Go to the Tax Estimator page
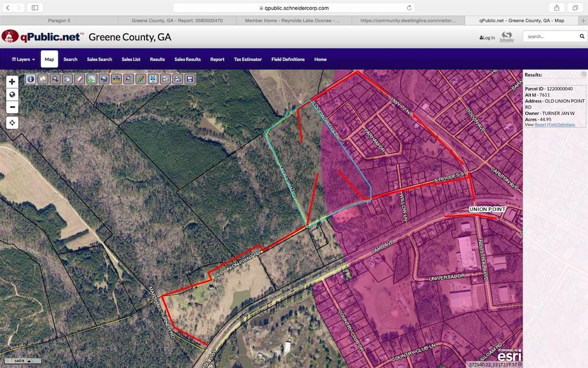 [x=247, y=59]
